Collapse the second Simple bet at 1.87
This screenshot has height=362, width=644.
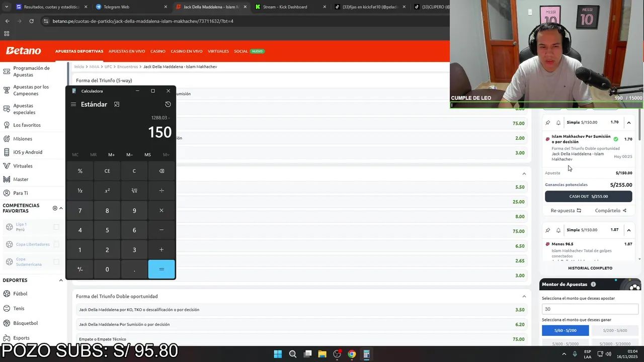[629, 230]
